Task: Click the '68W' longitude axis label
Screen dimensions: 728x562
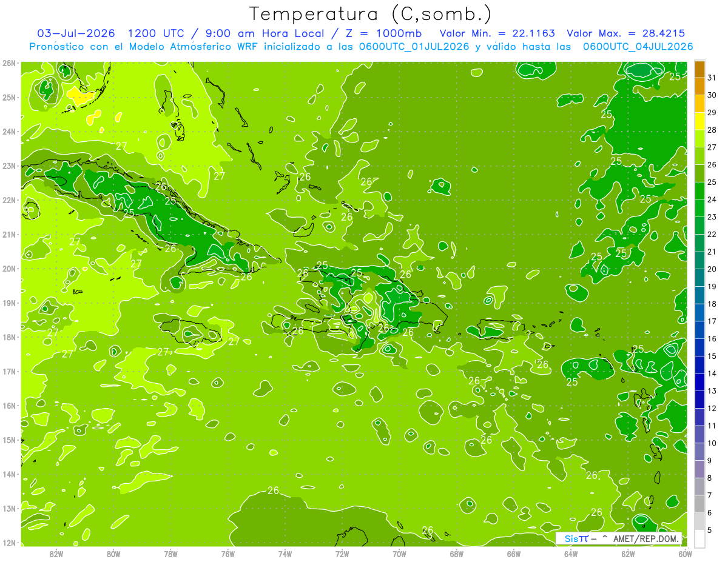Action: [x=456, y=554]
